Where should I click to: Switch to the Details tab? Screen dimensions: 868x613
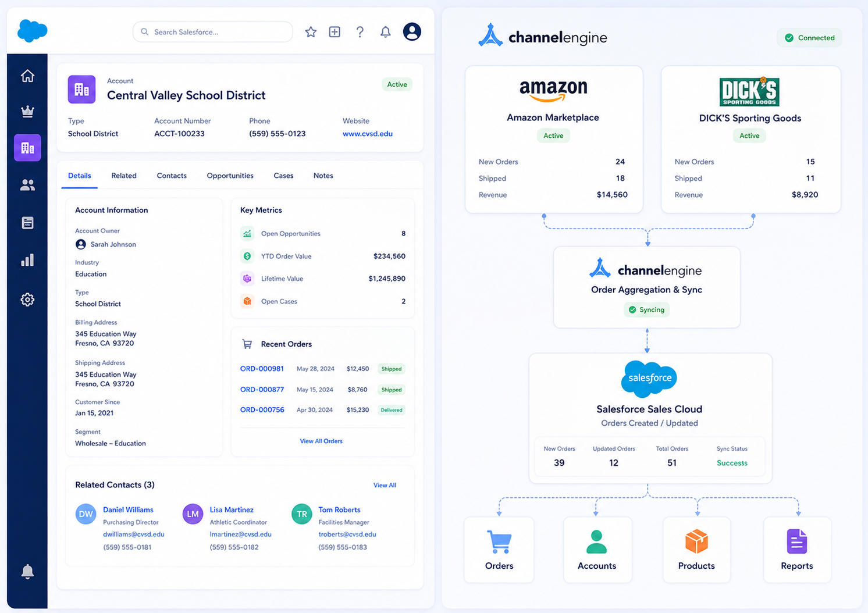[80, 176]
